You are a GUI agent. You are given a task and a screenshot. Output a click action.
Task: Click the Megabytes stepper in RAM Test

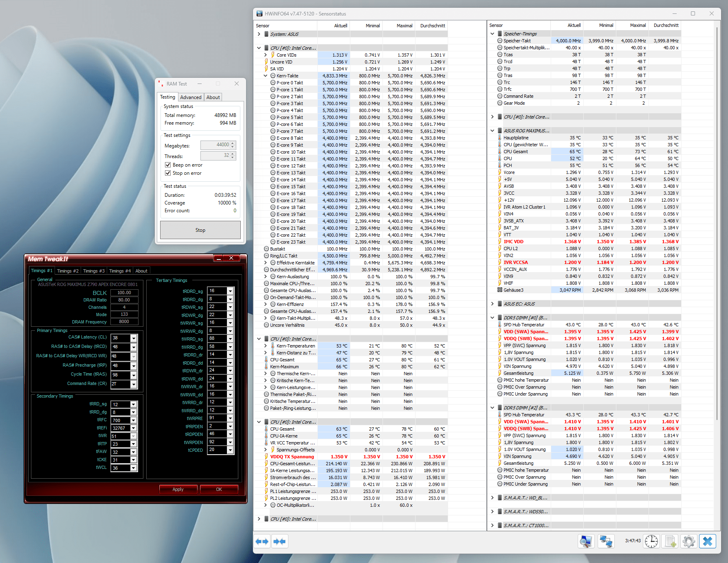[233, 145]
